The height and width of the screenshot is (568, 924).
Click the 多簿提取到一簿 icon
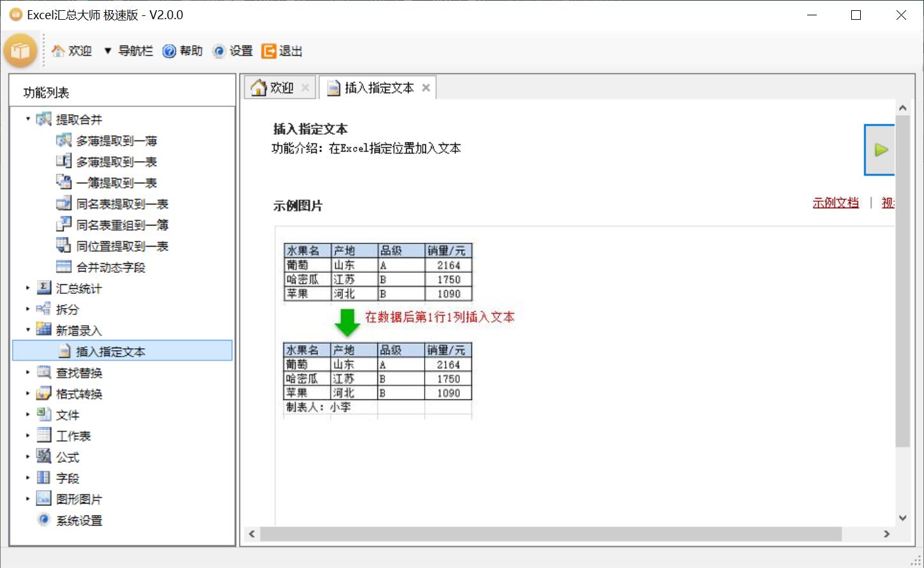click(x=64, y=140)
